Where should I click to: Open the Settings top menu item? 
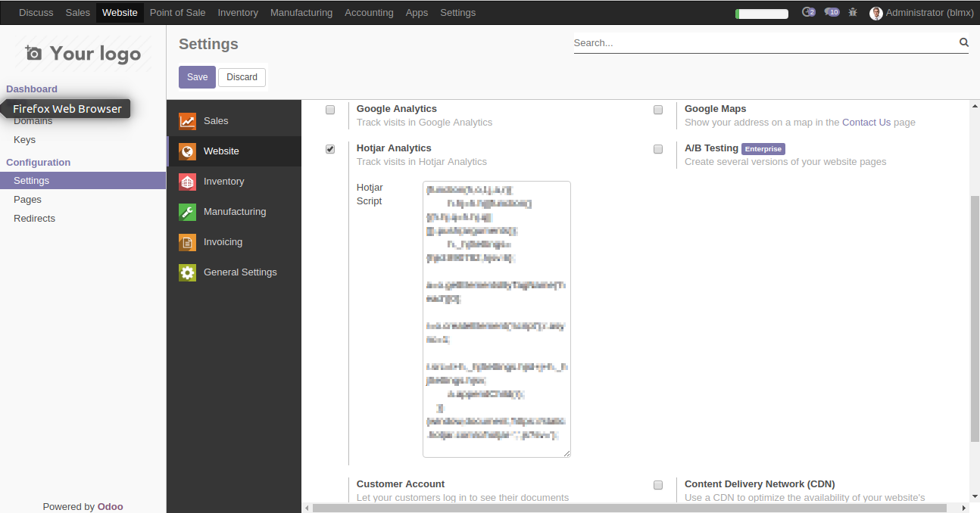point(457,13)
